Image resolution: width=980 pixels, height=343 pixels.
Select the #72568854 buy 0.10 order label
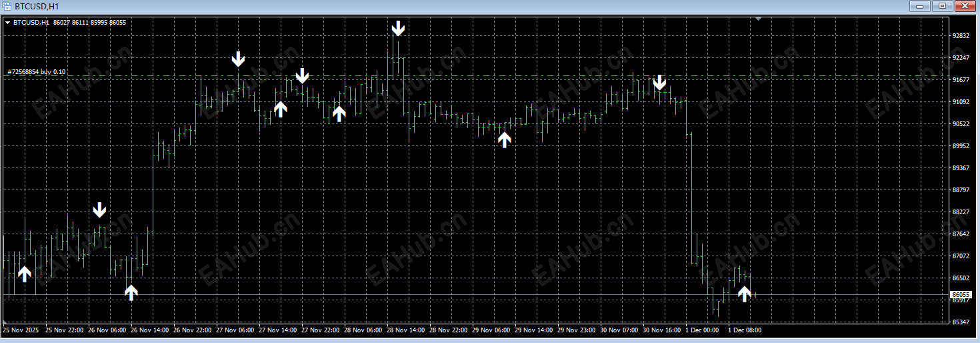37,71
